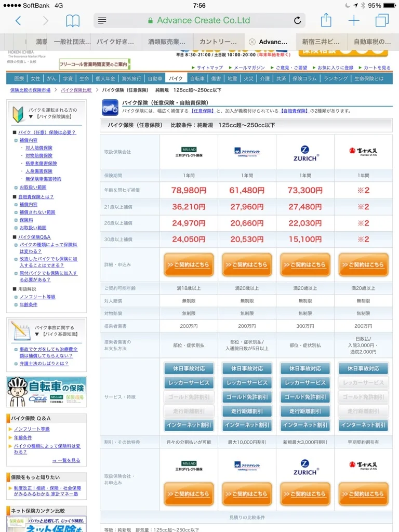Open sidebar link 無保険車傷害特約

pos(43,179)
